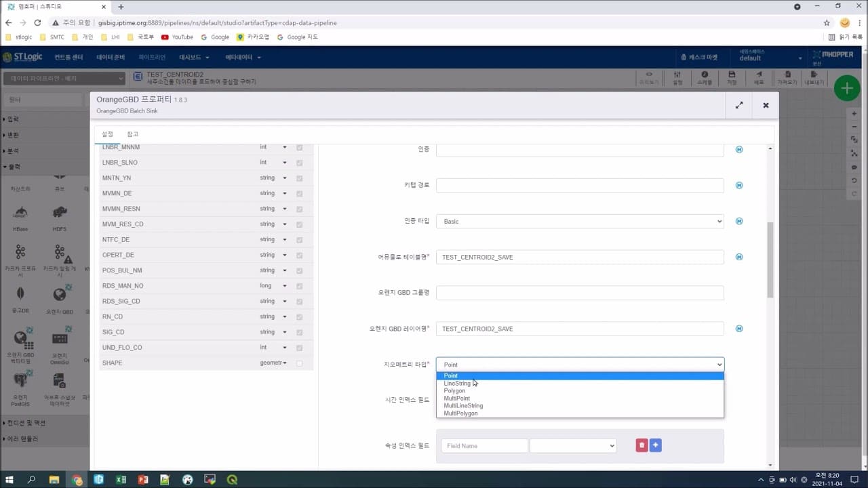Image resolution: width=868 pixels, height=488 pixels.
Task: Open the 스케줄 schedule toolbar icon
Action: click(705, 78)
